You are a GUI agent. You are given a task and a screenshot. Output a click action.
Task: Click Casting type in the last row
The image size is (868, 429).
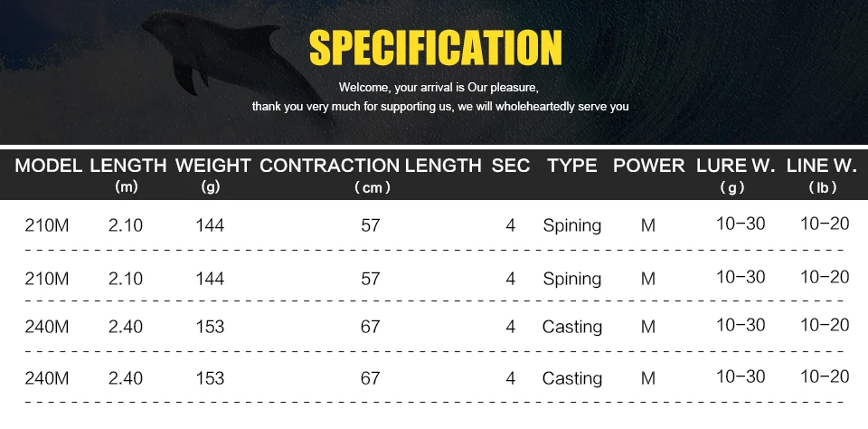571,378
